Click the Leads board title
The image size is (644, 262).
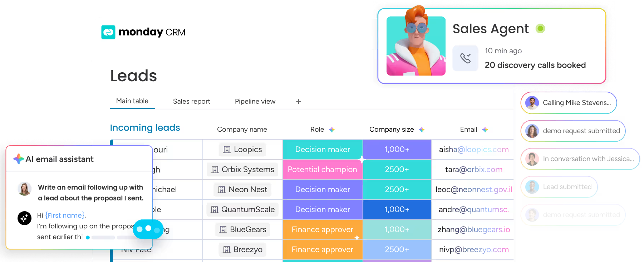134,76
